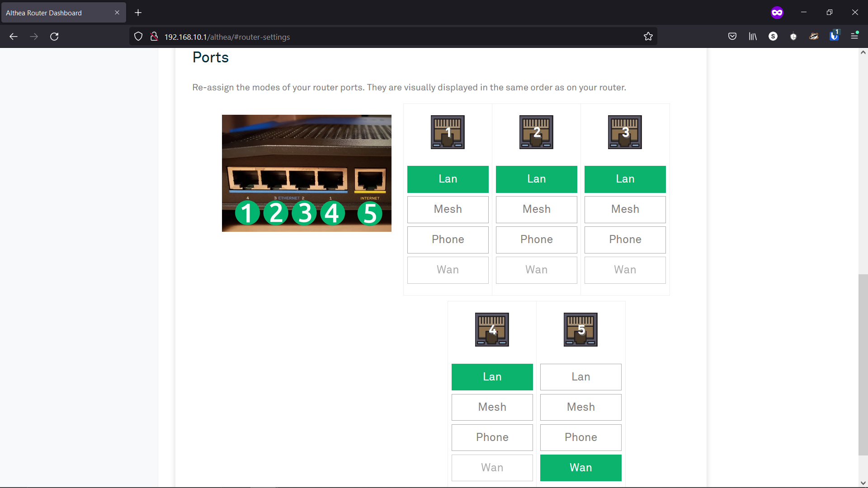Go back to the previous page

[14, 37]
